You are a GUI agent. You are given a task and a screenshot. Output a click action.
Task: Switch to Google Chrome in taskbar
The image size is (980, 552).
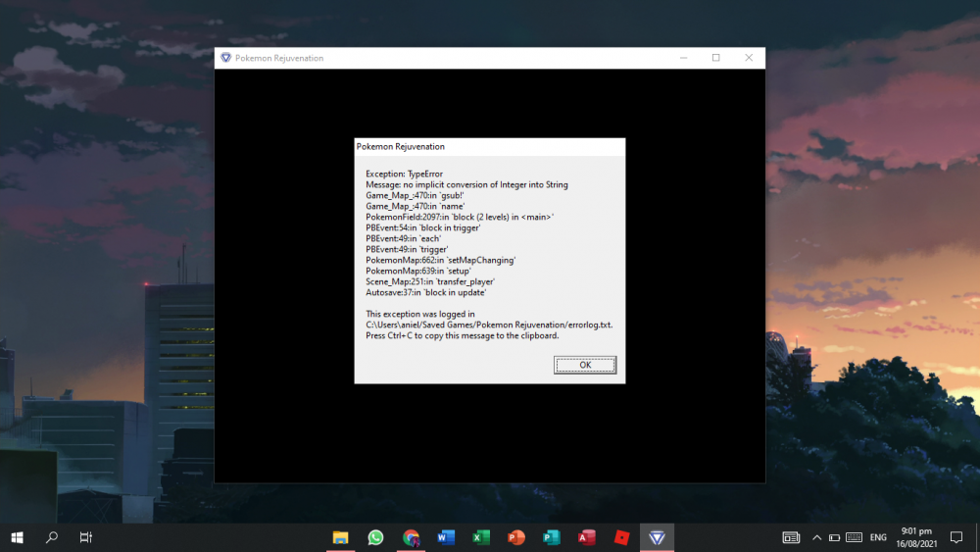click(412, 537)
